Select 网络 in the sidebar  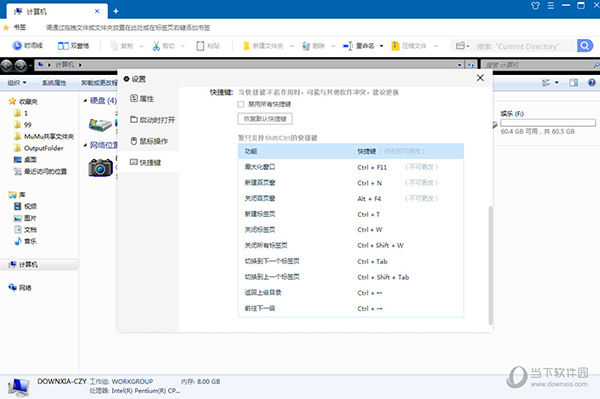coord(20,288)
